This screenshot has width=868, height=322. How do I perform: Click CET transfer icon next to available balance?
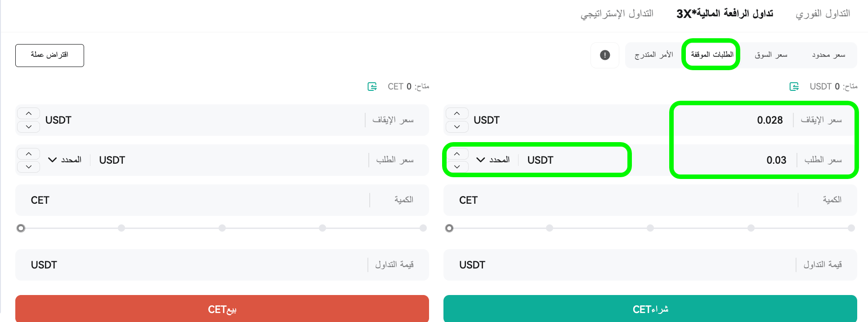pos(372,86)
